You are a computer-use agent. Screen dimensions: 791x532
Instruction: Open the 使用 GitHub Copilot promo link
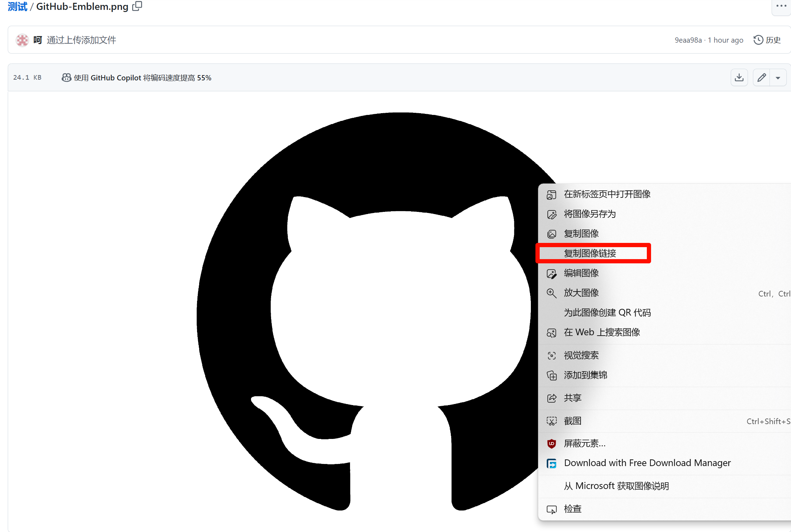point(142,78)
